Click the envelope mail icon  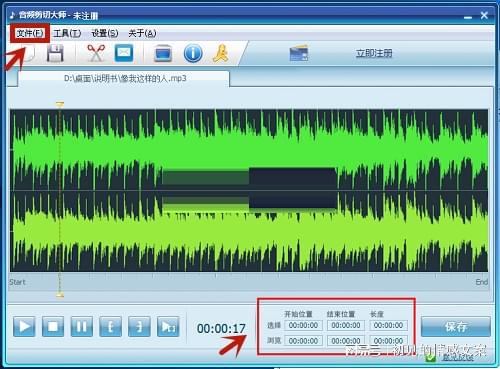[x=124, y=53]
